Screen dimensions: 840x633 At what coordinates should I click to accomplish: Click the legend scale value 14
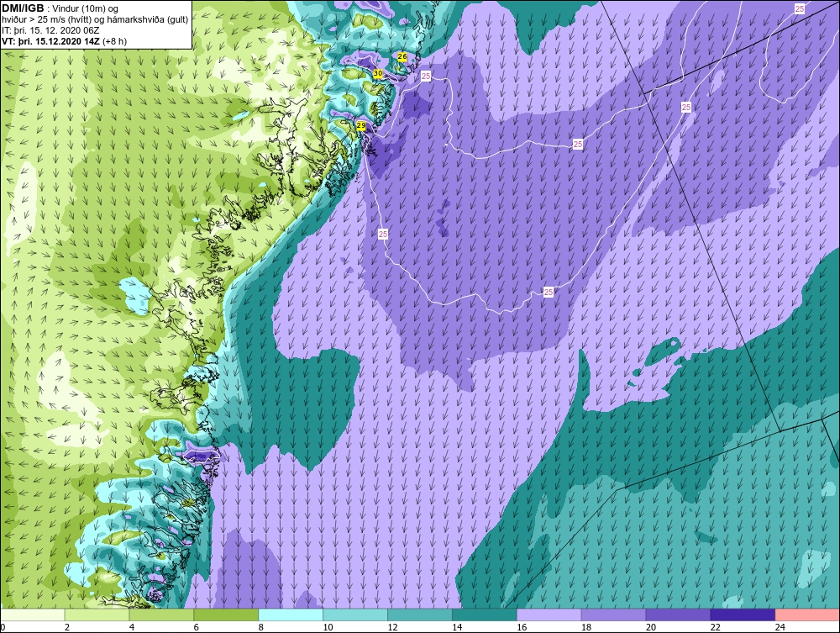coord(457,627)
